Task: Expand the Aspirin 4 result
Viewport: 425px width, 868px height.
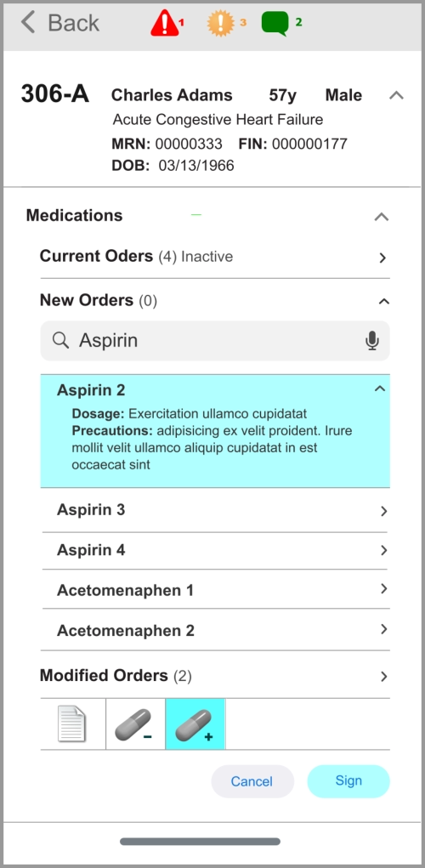Action: pyautogui.click(x=215, y=551)
